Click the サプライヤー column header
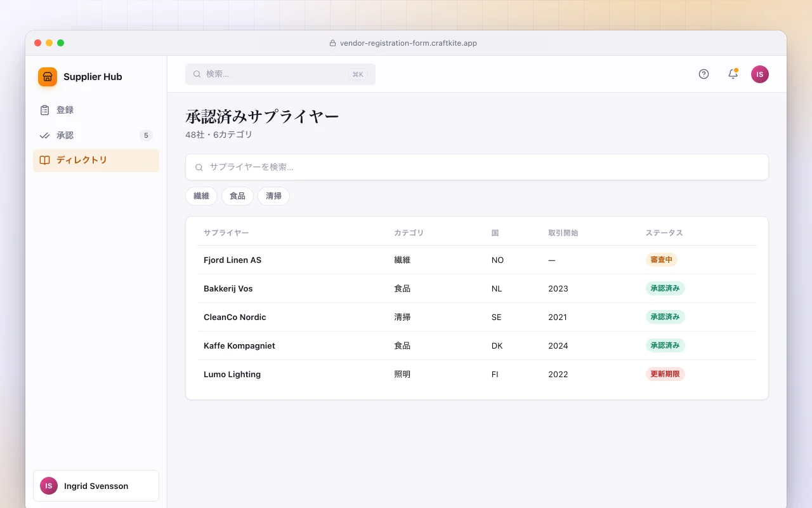Screen dimensions: 812x508 tap(226, 233)
